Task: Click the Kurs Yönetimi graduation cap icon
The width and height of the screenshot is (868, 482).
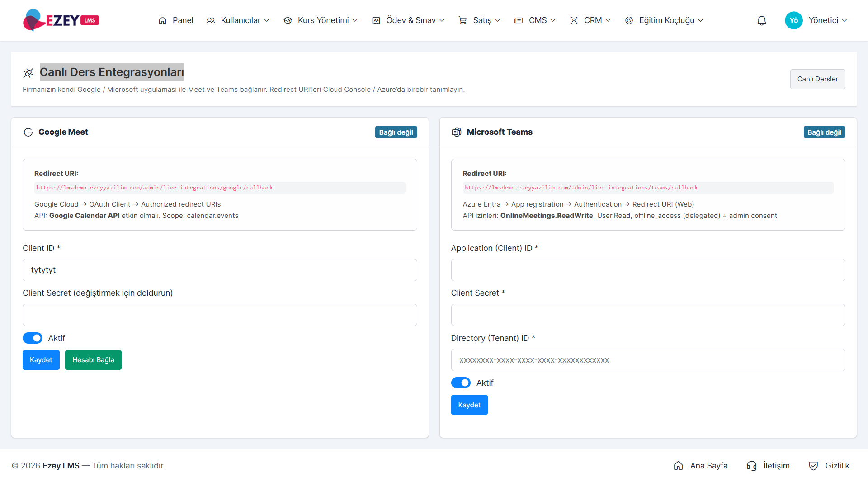Action: [x=288, y=20]
